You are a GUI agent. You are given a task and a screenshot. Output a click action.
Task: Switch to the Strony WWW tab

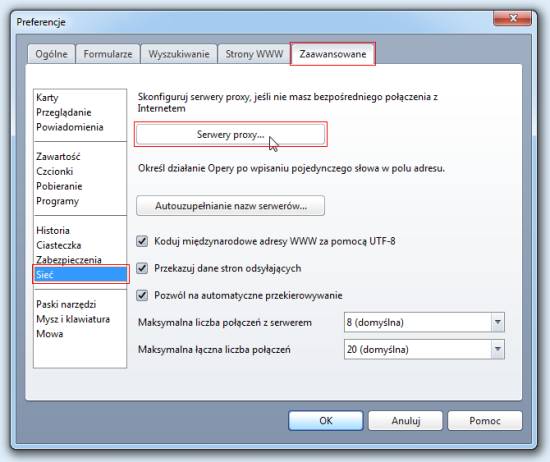[254, 54]
